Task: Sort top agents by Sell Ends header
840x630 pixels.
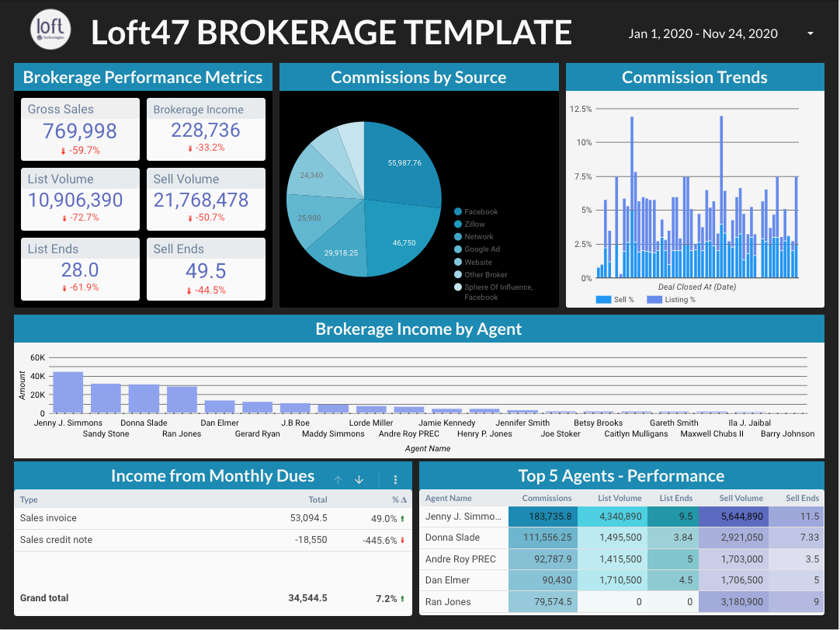Action: (x=803, y=498)
